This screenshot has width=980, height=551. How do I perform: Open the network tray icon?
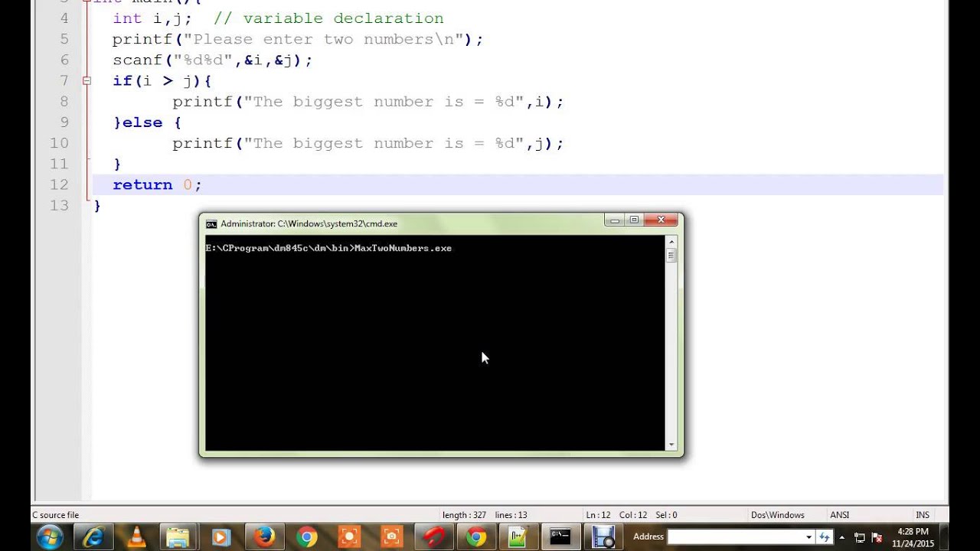860,537
